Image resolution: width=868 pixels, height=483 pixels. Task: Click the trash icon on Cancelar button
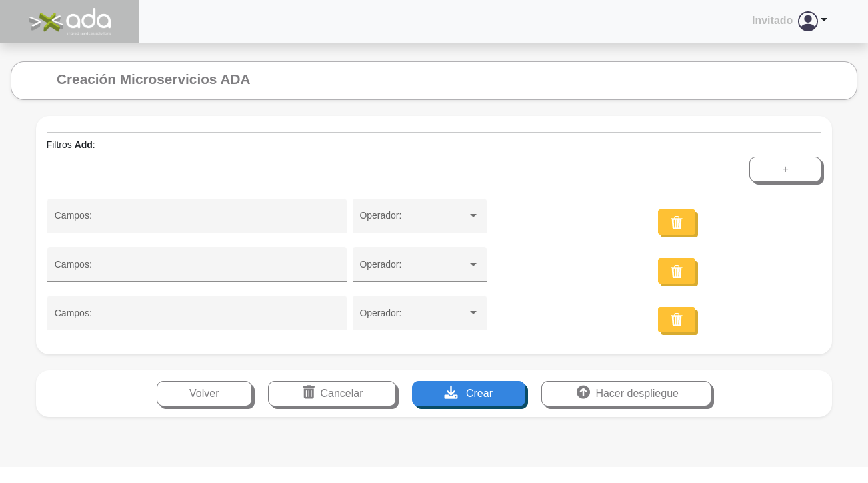[309, 392]
